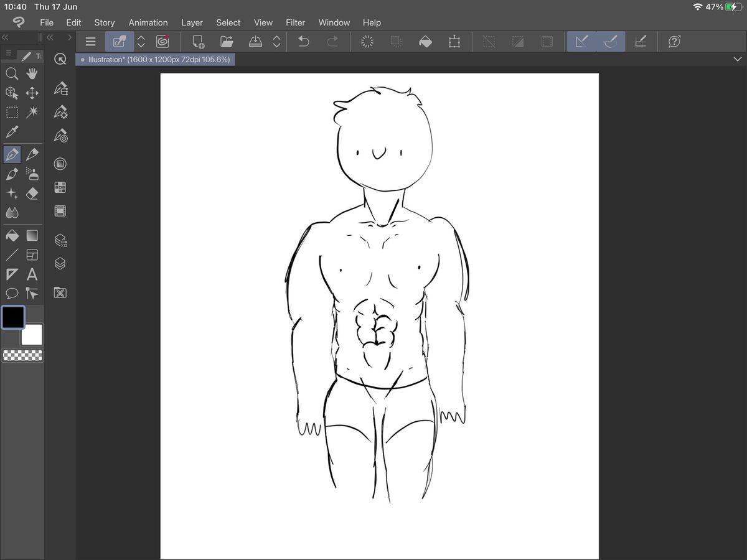Open the hamburger menu in command bar
Screen dimensions: 747x560
coord(91,42)
